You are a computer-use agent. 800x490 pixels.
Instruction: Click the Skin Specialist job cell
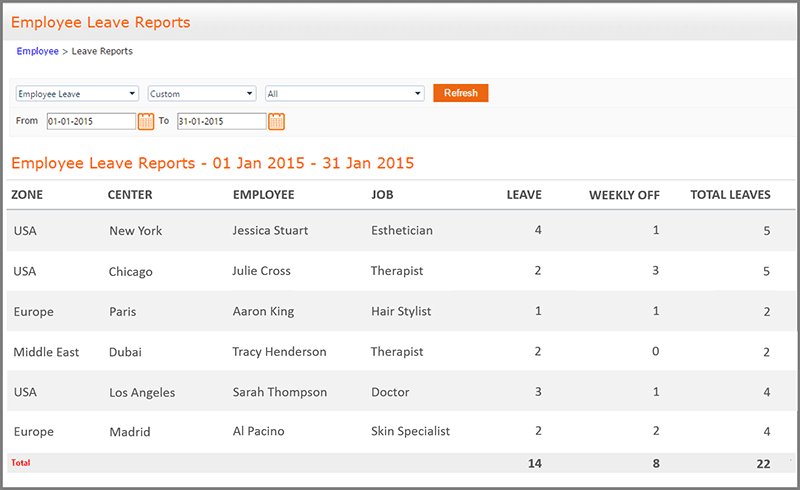pyautogui.click(x=410, y=431)
